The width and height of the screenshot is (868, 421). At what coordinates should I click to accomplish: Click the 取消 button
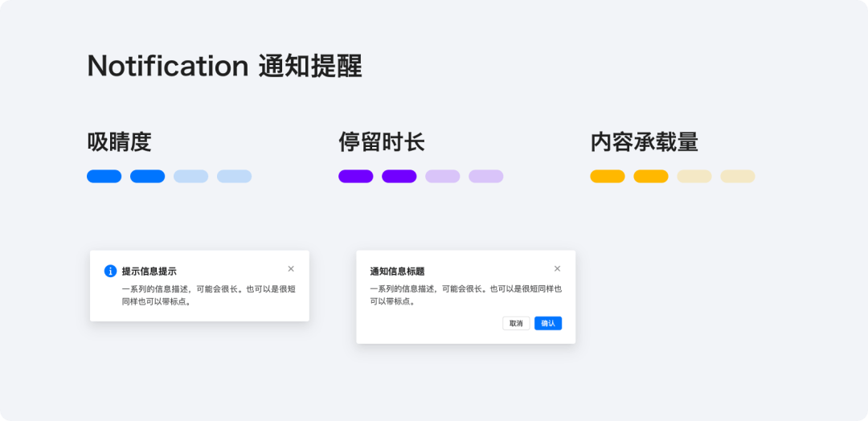coord(516,324)
